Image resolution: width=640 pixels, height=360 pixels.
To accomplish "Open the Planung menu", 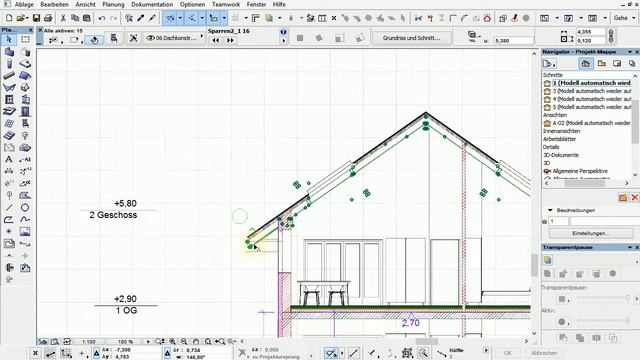I will (x=113, y=4).
